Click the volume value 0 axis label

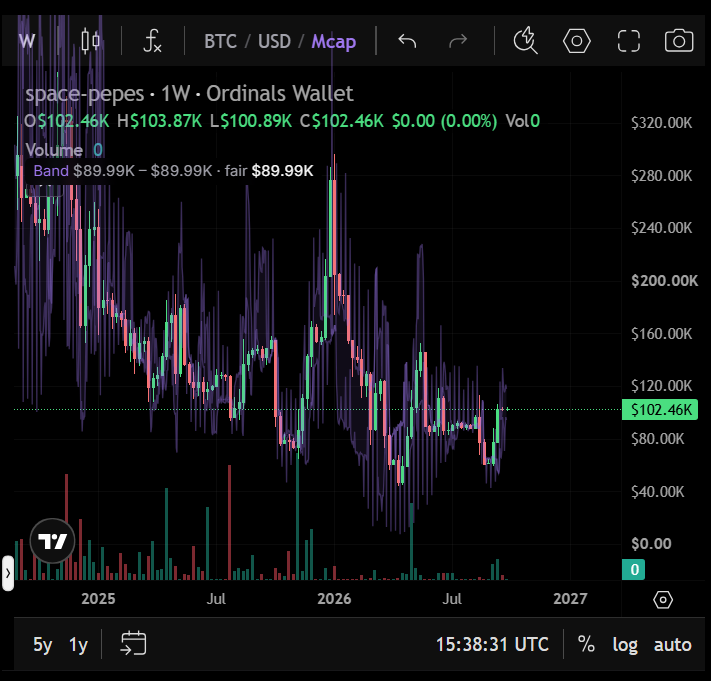point(633,569)
